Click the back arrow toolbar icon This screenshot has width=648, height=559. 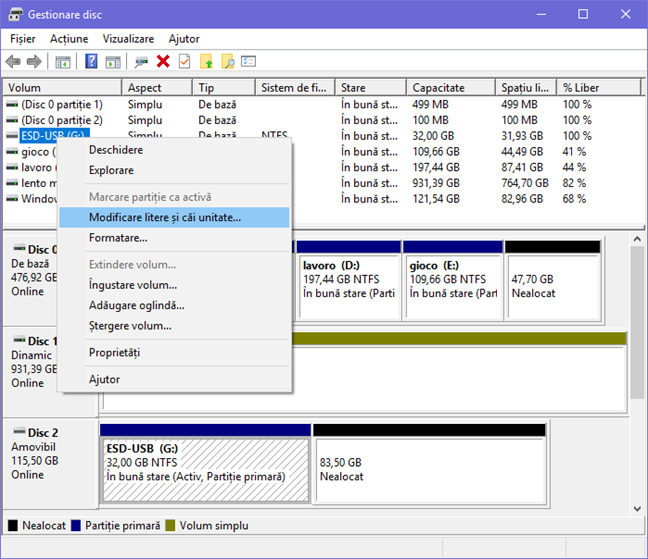click(13, 62)
